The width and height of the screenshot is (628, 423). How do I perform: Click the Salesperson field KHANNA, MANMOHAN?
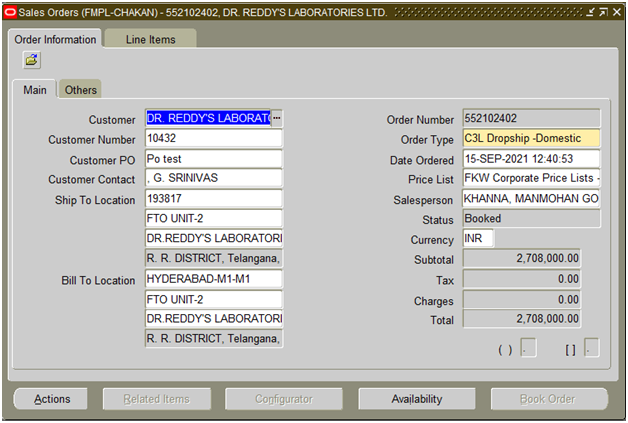[x=531, y=199]
